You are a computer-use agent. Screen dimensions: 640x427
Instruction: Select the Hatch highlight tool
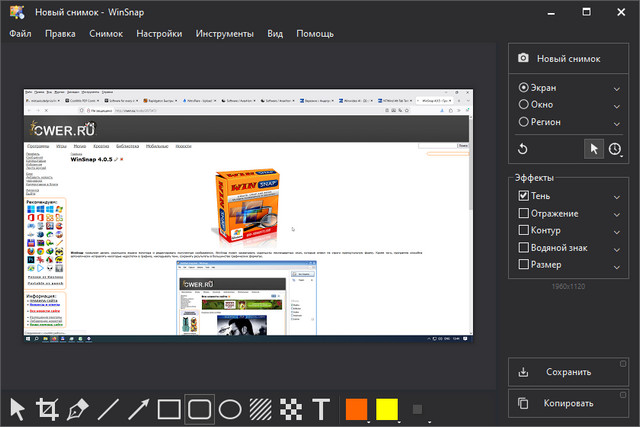pos(260,409)
